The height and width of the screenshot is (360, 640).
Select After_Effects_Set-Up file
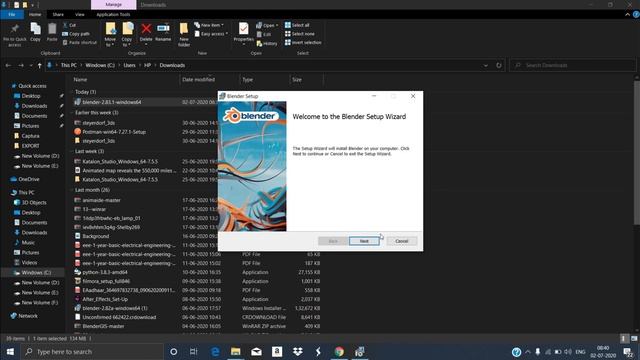click(x=105, y=299)
